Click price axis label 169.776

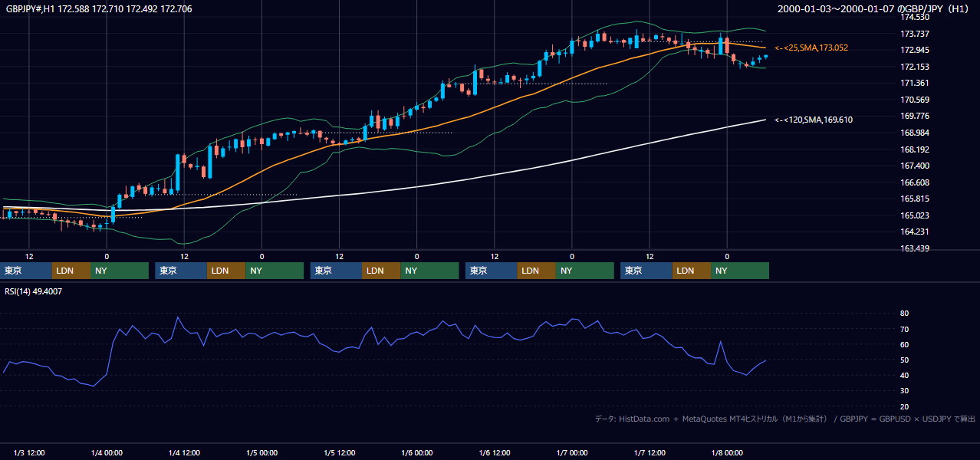(914, 117)
